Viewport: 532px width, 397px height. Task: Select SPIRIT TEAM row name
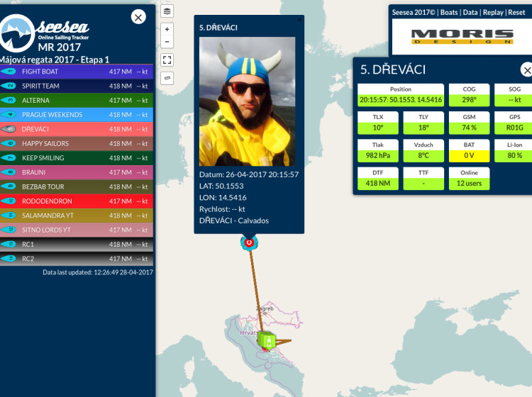(40, 86)
